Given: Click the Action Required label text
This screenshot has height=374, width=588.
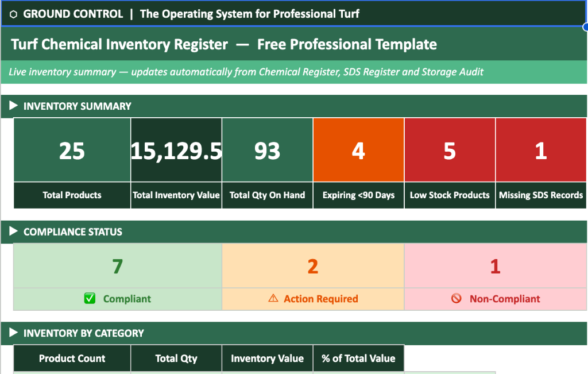Looking at the screenshot, I should pyautogui.click(x=320, y=299).
